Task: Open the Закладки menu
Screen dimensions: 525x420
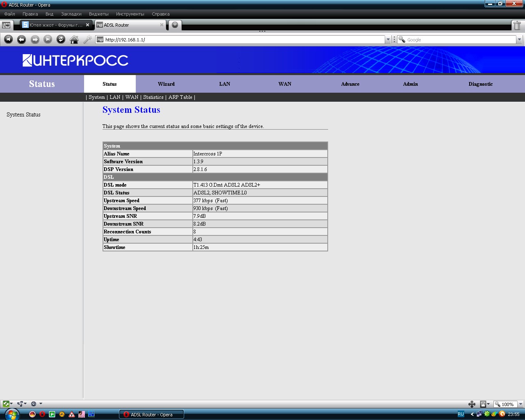Action: [71, 14]
